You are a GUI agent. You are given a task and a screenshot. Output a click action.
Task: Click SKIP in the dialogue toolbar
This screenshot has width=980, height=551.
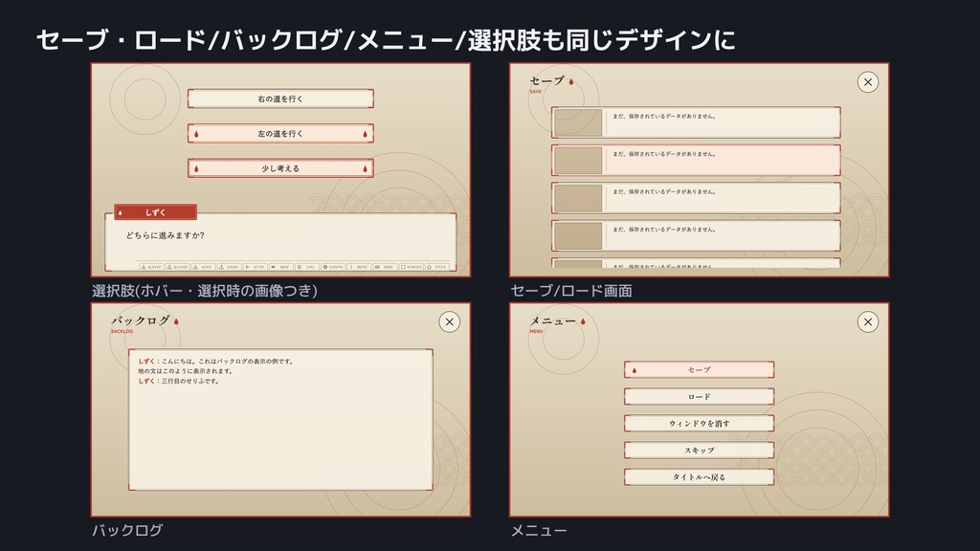pos(281,267)
